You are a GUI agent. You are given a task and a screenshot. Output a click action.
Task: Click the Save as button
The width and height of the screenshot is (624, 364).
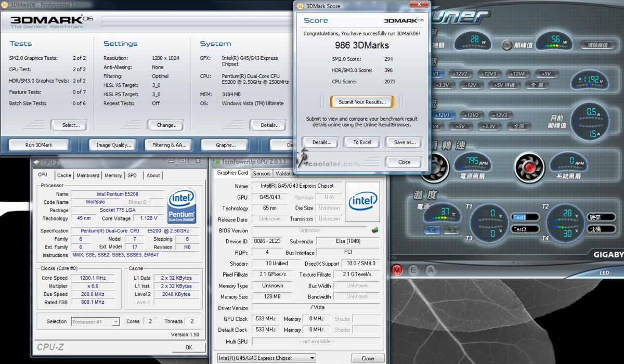(x=404, y=142)
